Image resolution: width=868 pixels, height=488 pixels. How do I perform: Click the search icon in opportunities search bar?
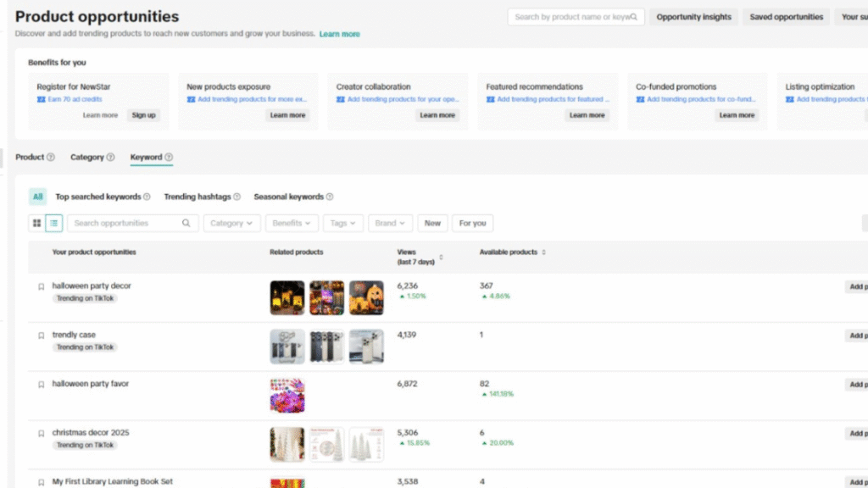coord(186,223)
